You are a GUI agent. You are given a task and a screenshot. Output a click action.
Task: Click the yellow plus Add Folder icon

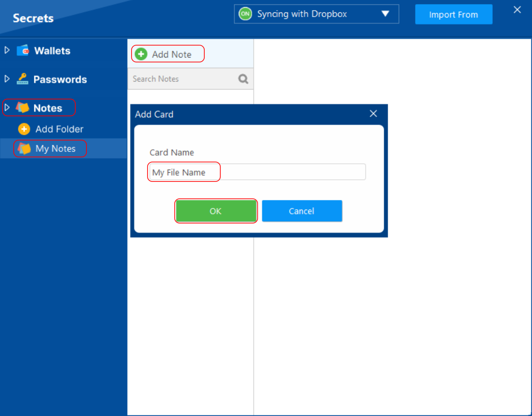pyautogui.click(x=24, y=129)
